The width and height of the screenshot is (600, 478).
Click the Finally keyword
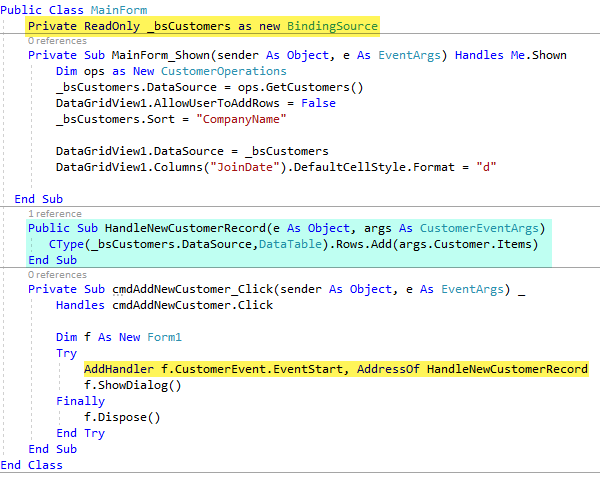[x=80, y=401]
